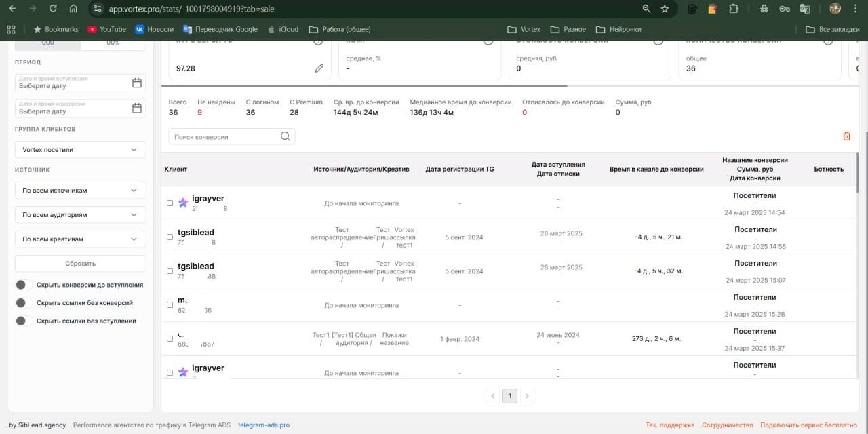Open the browser extensions puzzle icon
This screenshot has height=434, width=868.
pos(734,9)
